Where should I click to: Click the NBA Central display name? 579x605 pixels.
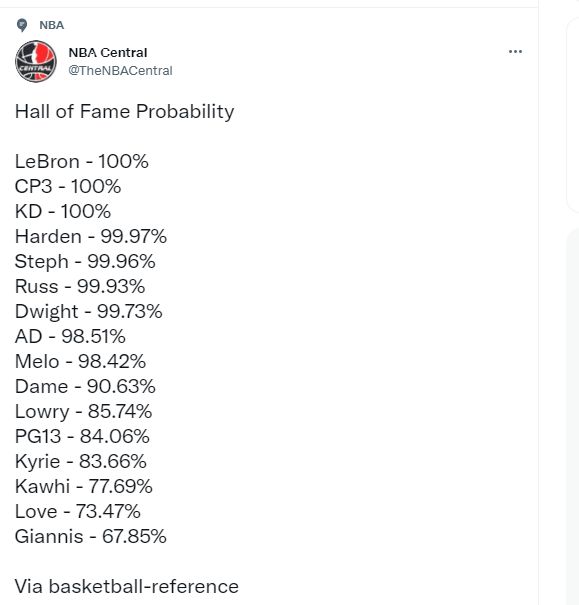coord(108,52)
